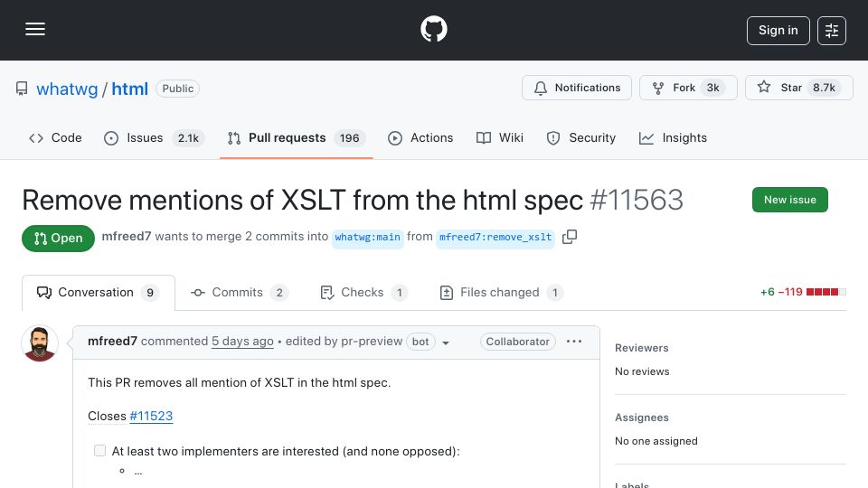Click the Sign in button
868x488 pixels.
(778, 31)
